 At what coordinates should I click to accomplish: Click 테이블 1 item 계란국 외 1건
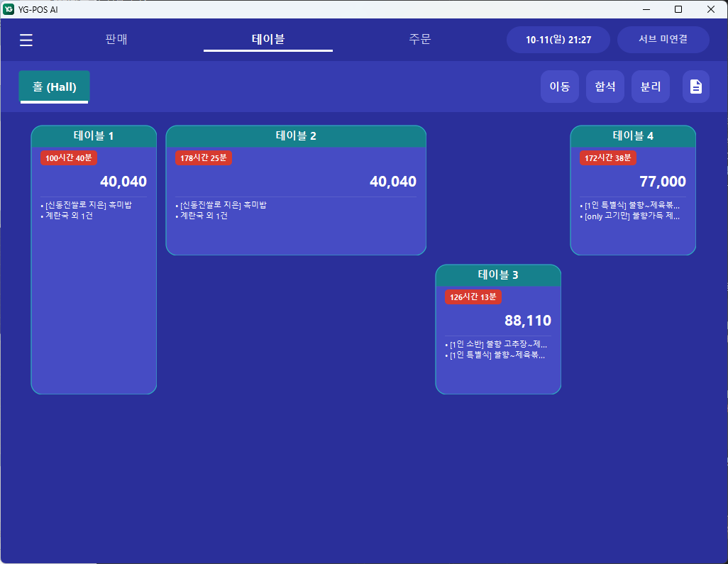point(67,216)
